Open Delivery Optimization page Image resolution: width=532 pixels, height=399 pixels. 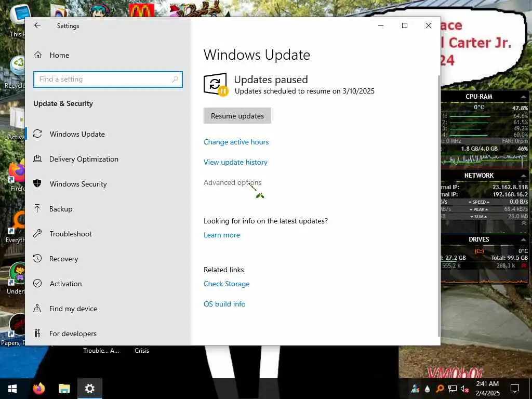[x=84, y=159]
